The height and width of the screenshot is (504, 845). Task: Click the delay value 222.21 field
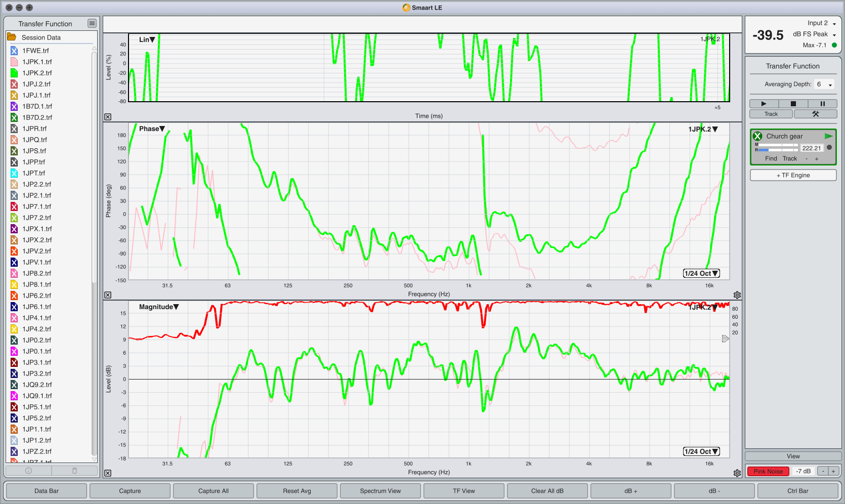pyautogui.click(x=811, y=148)
